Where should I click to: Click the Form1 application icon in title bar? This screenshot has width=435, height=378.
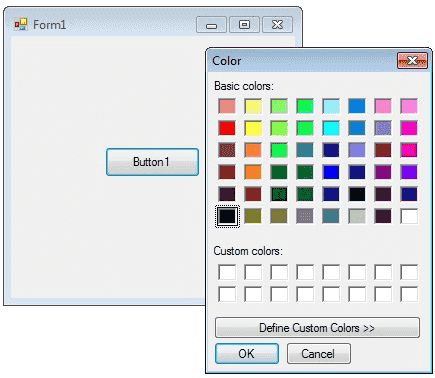pos(21,25)
